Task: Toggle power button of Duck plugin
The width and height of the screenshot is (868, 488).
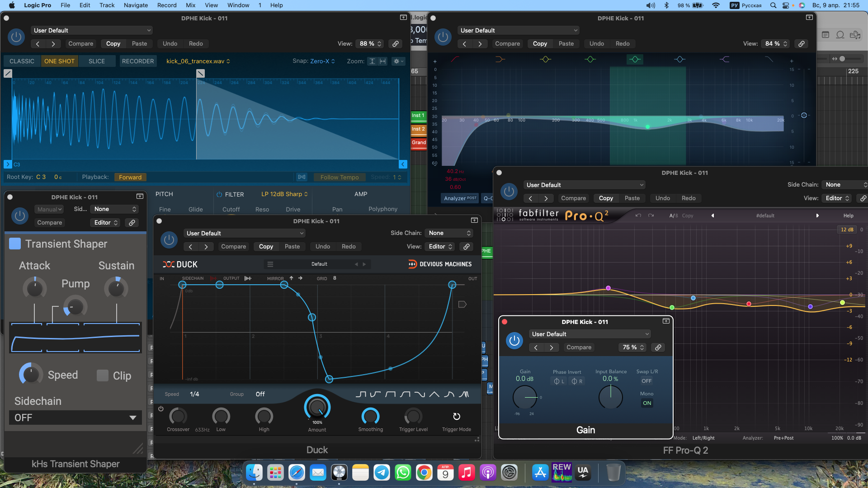Action: coord(169,240)
